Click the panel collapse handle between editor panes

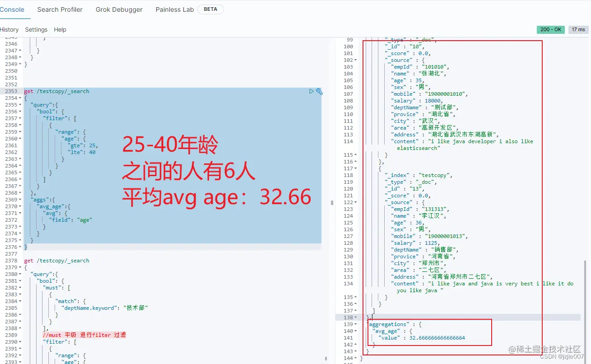coord(332,202)
